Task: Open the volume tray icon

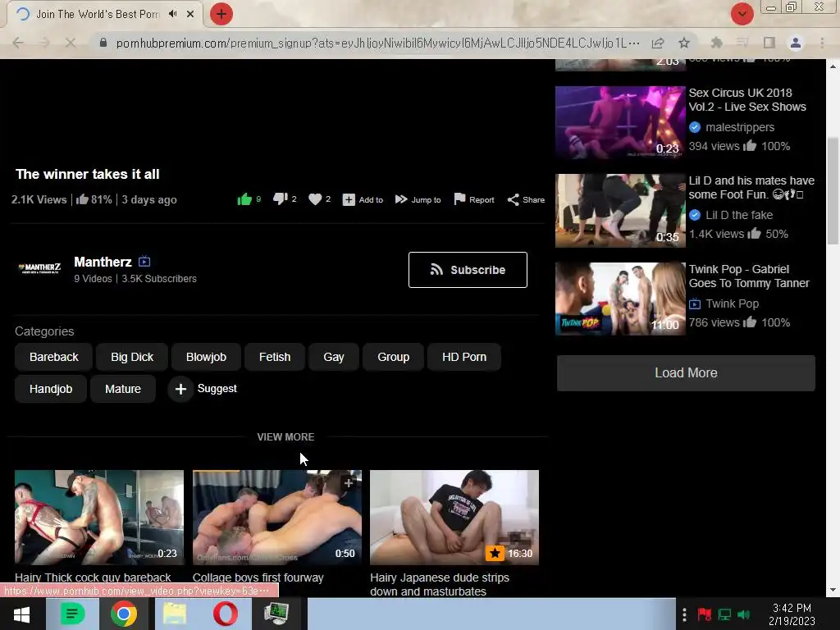Action: [x=744, y=614]
